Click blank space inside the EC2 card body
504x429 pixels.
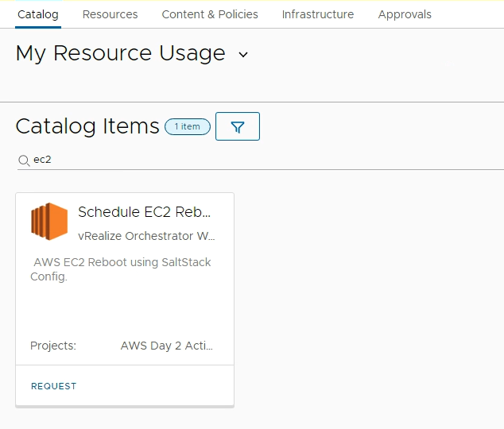tap(125, 311)
